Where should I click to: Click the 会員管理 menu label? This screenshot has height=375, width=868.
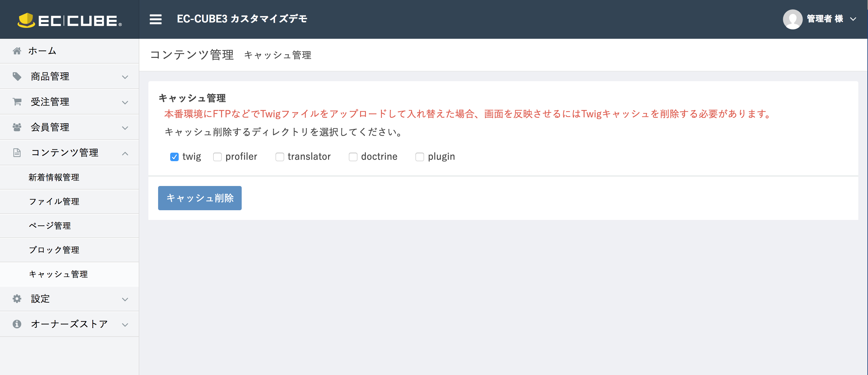(50, 127)
